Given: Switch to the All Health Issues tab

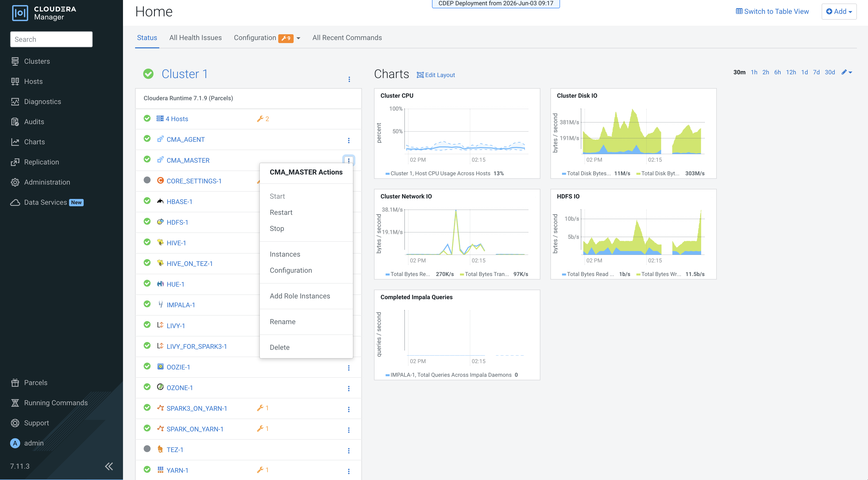Looking at the screenshot, I should pyautogui.click(x=195, y=38).
